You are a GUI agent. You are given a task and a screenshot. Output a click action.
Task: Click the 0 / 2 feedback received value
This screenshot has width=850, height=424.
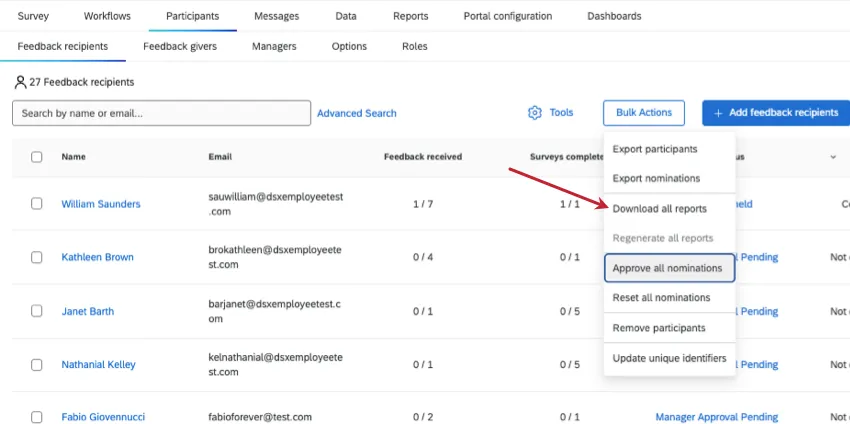[x=423, y=417]
